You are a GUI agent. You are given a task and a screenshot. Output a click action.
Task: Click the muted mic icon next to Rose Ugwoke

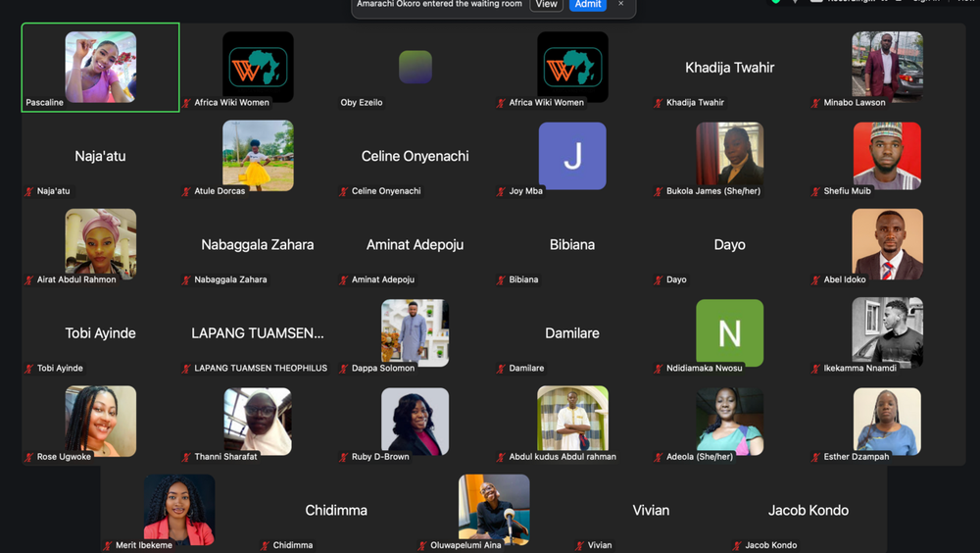click(28, 457)
